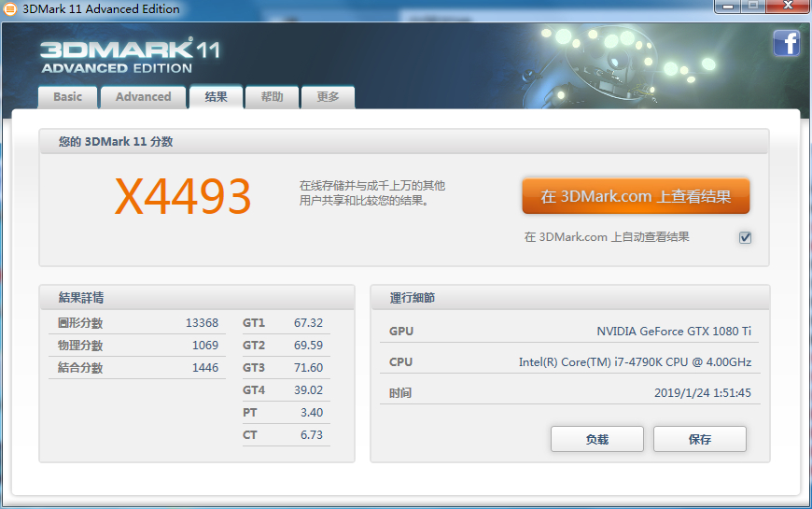Image resolution: width=812 pixels, height=509 pixels.
Task: Switch to the Advanced tab
Action: (144, 97)
